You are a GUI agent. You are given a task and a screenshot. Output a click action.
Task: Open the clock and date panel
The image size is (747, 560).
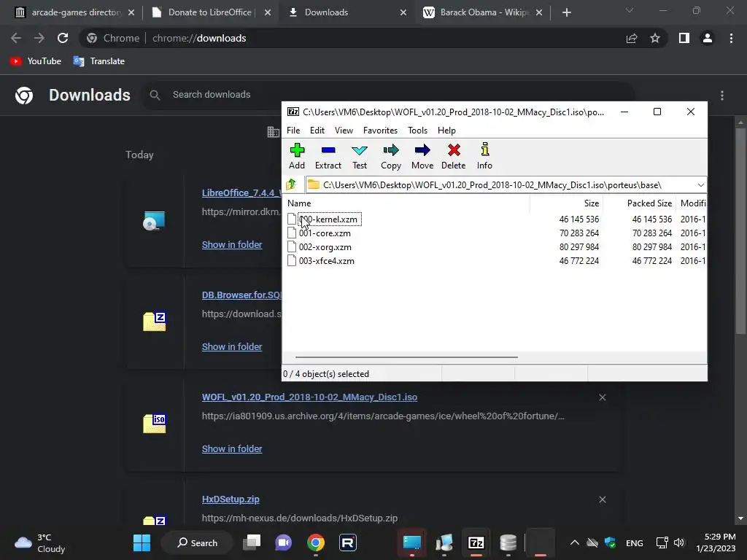(716, 542)
